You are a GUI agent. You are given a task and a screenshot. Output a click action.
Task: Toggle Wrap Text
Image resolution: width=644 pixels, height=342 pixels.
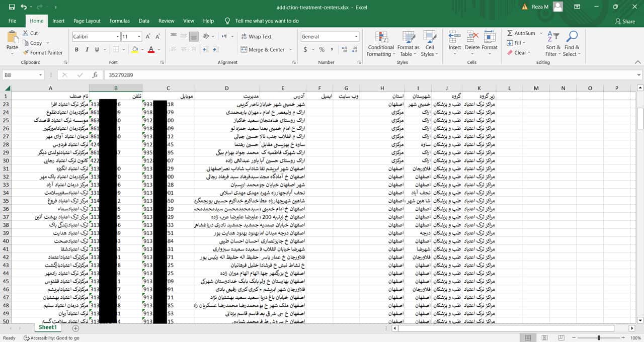tap(256, 37)
